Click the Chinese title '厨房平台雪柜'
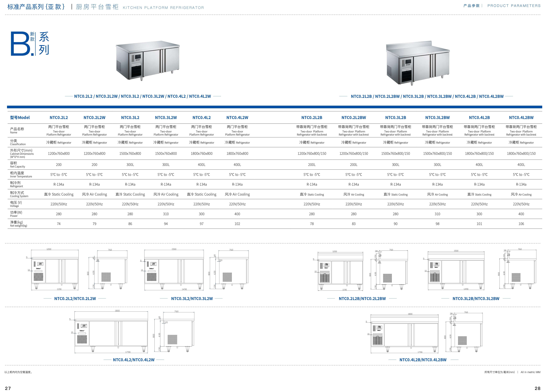Viewport: 546px width, 392px height. pos(97,7)
